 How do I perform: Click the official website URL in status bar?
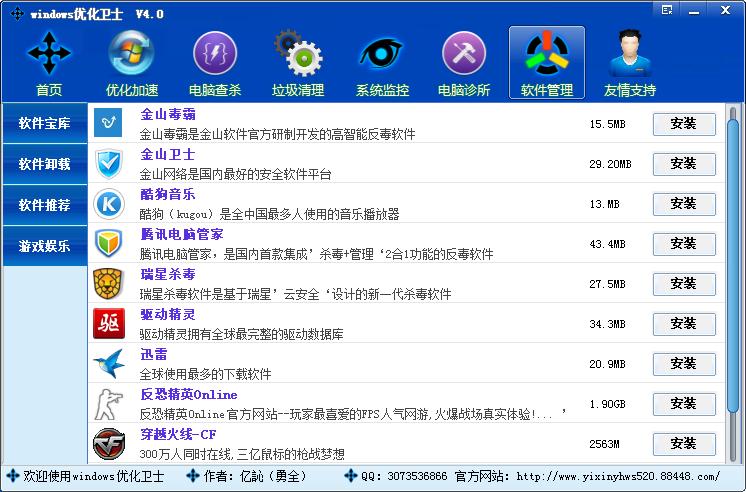point(618,476)
